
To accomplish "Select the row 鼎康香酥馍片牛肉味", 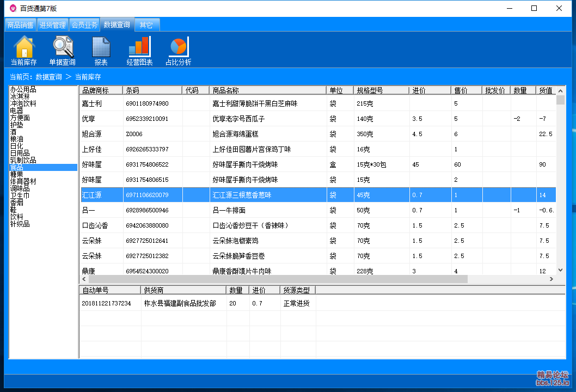I will pos(318,269).
